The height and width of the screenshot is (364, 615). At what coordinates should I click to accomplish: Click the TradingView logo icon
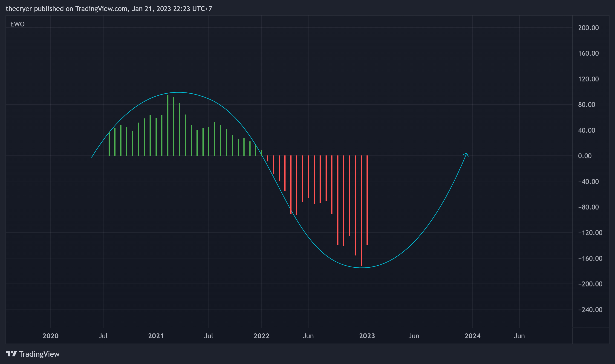11,354
